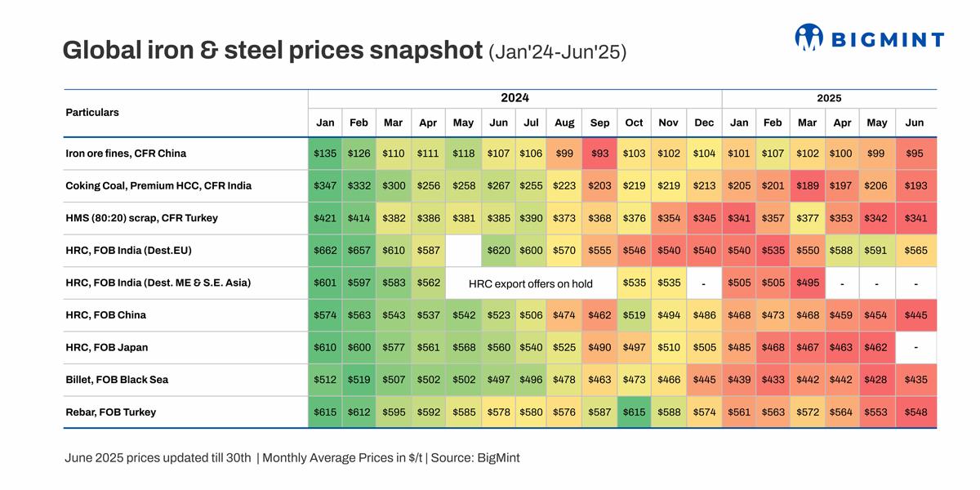This screenshot has height=490, width=980.
Task: Click the BIGMINT brand name text
Action: (887, 38)
